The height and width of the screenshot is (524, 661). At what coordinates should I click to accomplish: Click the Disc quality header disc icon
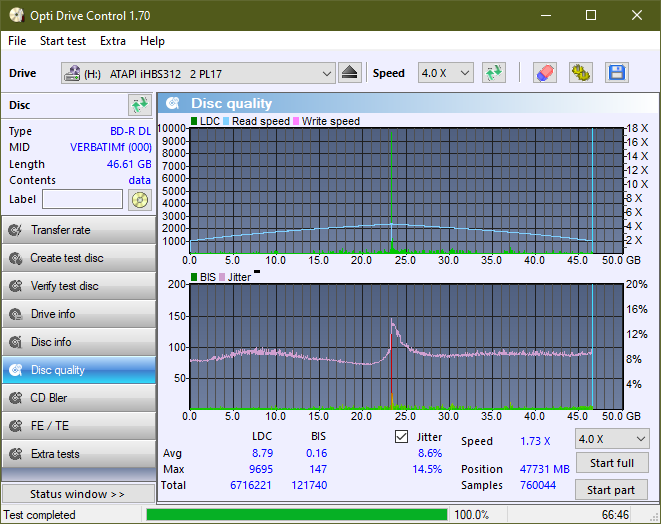point(173,103)
